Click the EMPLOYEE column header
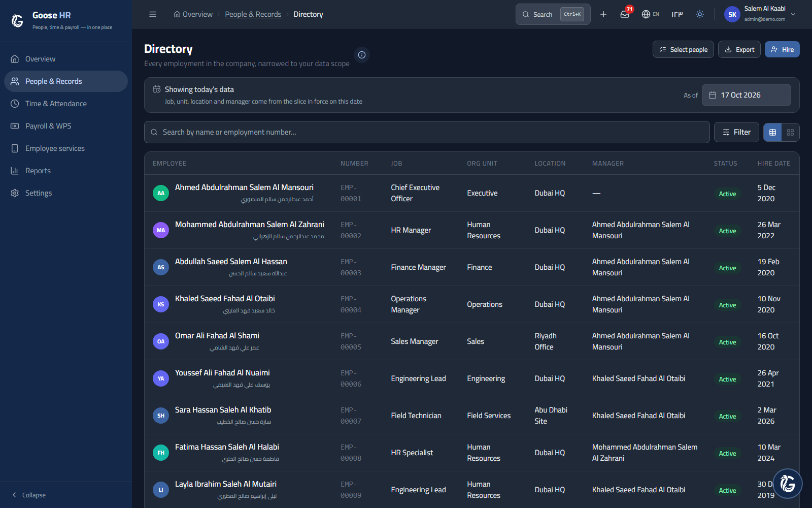Screen dimensions: 812x508 click(170, 164)
